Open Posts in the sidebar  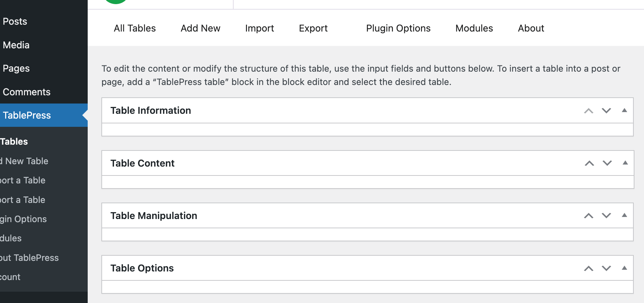15,22
